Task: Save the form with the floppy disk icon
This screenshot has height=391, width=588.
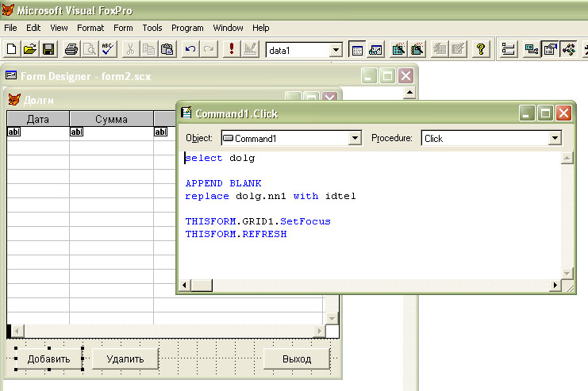Action: coord(48,50)
